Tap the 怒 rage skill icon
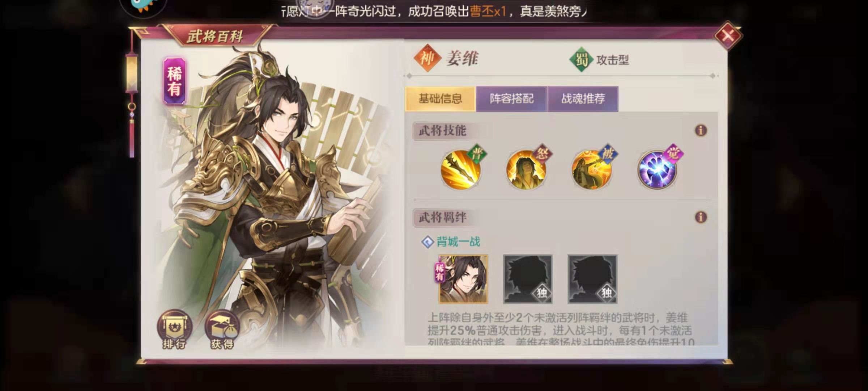 click(526, 169)
